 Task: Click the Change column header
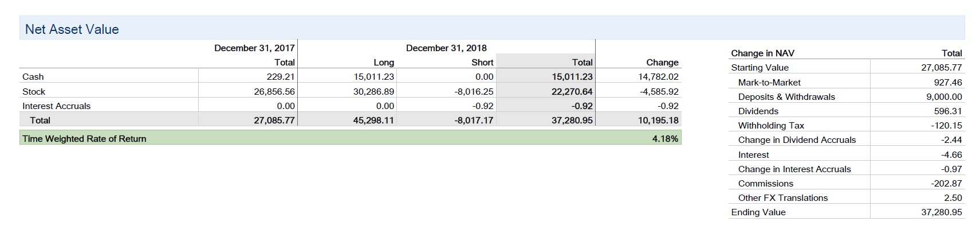pyautogui.click(x=662, y=63)
